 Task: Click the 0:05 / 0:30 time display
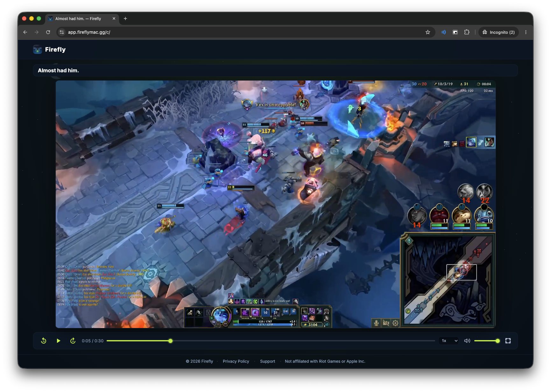click(x=93, y=341)
